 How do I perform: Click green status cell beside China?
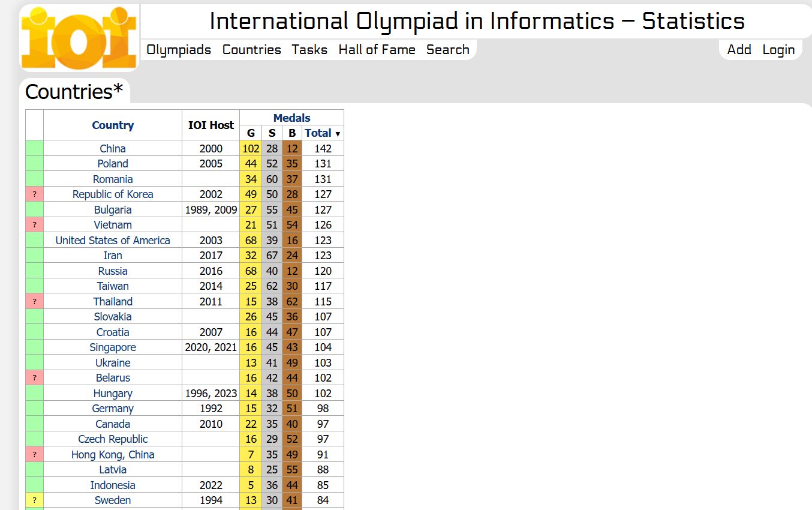pos(35,149)
